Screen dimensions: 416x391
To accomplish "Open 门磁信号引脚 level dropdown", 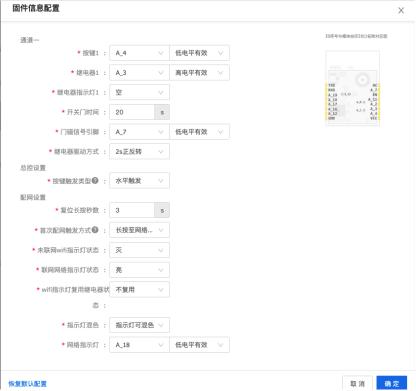I will tap(199, 132).
